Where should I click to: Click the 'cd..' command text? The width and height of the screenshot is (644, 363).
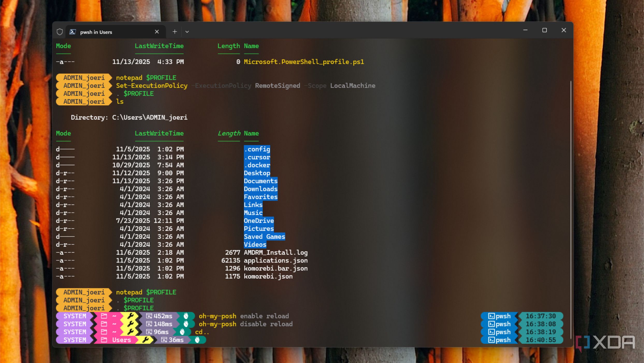point(202,332)
